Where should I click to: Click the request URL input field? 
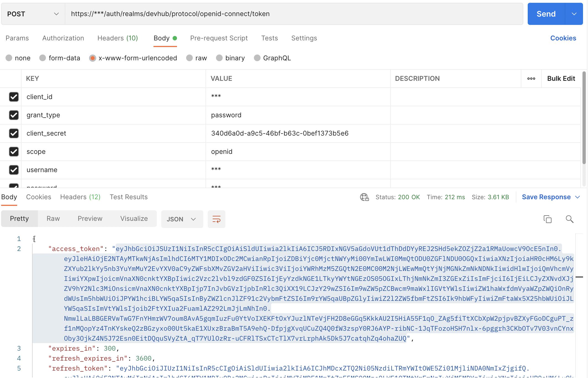tap(293, 14)
